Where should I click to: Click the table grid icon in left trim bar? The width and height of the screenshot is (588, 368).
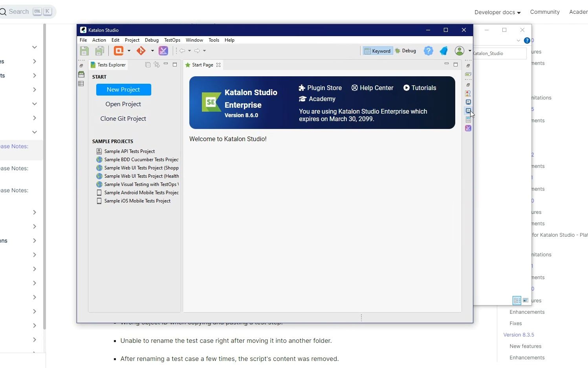pos(81,84)
